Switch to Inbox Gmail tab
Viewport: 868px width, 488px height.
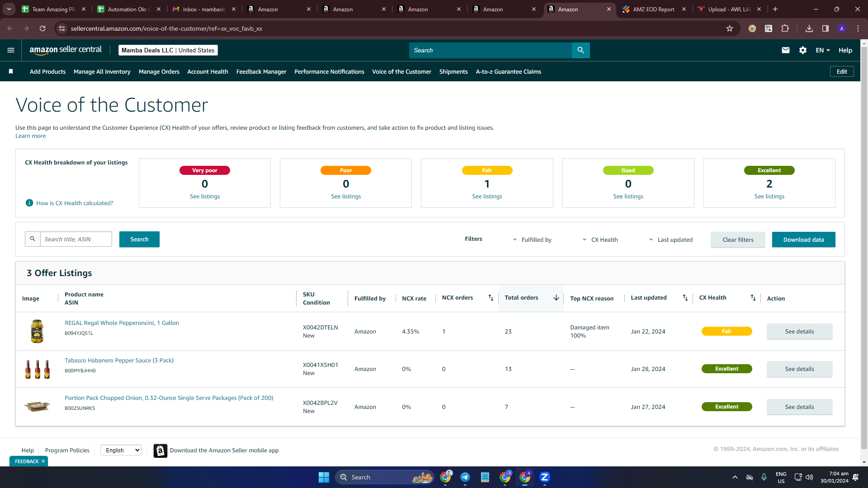click(204, 9)
